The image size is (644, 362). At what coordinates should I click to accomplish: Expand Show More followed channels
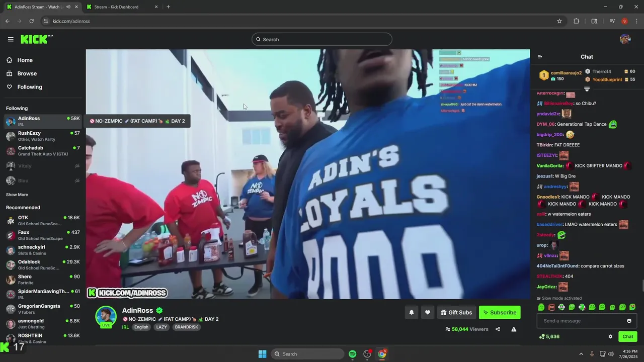[x=17, y=195]
